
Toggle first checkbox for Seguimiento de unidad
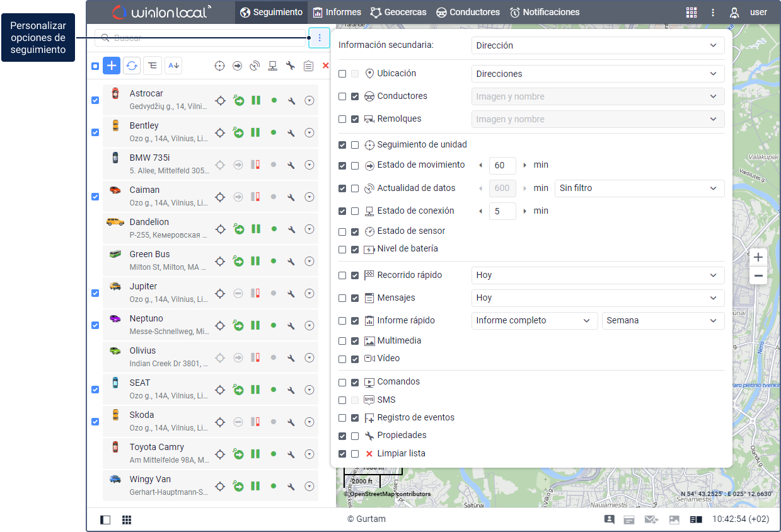(x=342, y=145)
